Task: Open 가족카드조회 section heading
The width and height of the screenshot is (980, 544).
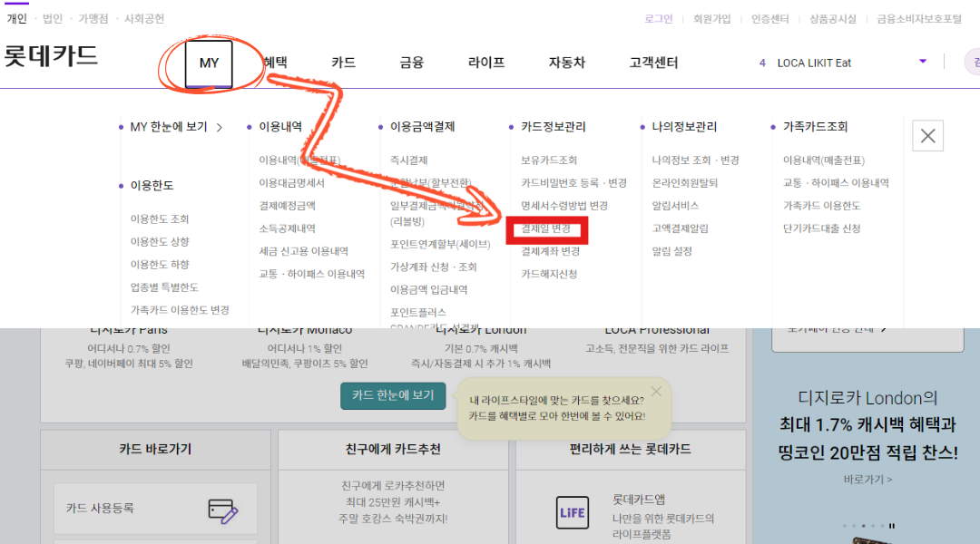Action: coord(815,127)
